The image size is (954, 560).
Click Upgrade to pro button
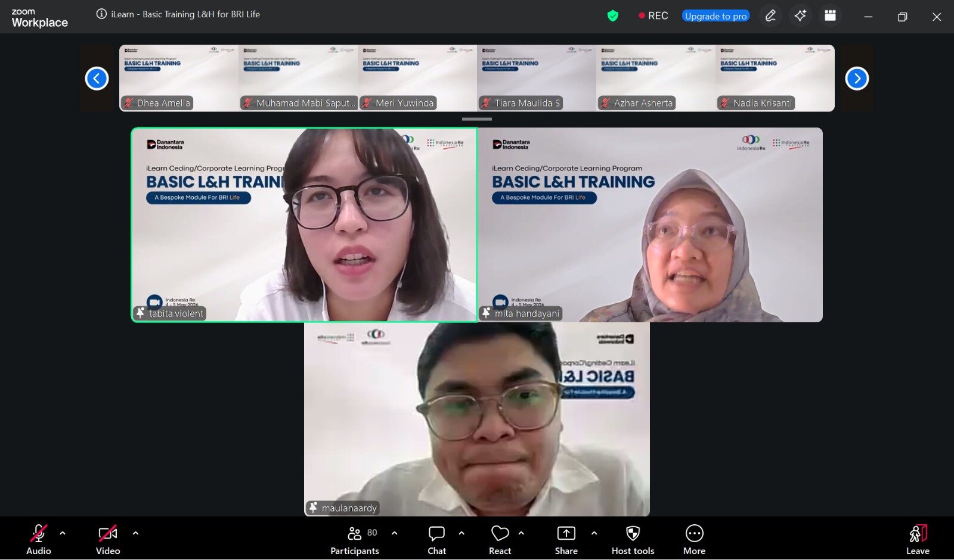tap(715, 16)
